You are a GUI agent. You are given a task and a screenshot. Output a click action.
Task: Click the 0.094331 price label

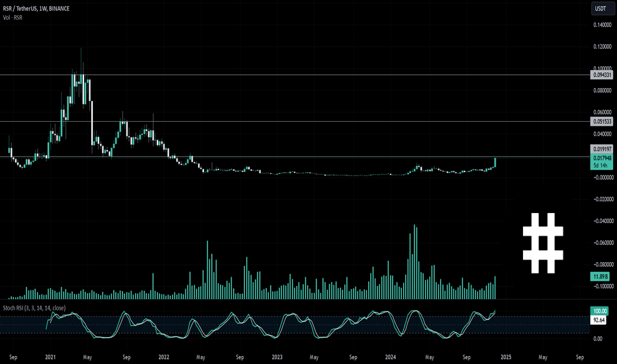point(602,75)
